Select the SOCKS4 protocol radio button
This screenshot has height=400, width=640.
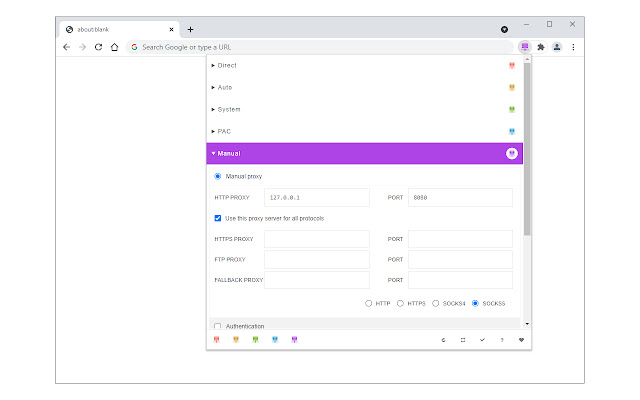coord(436,303)
